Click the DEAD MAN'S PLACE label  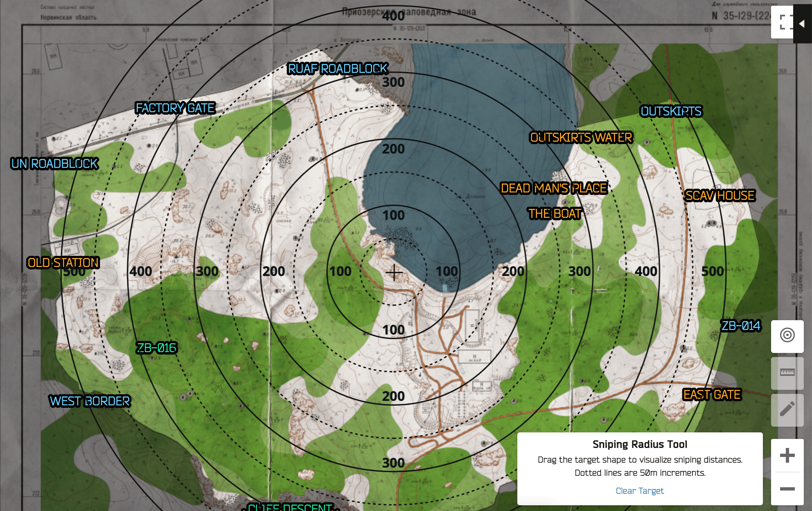click(x=554, y=188)
